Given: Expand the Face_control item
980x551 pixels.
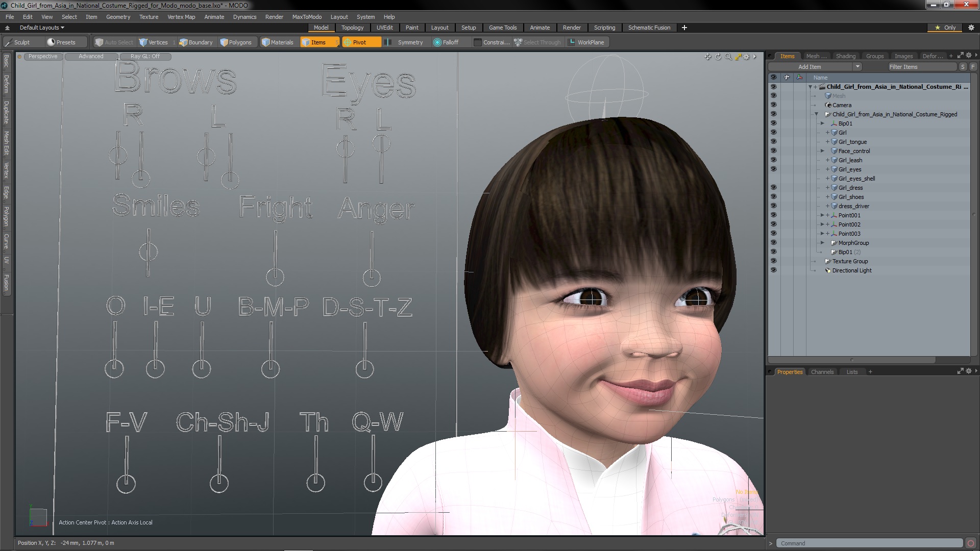Looking at the screenshot, I should pyautogui.click(x=822, y=151).
